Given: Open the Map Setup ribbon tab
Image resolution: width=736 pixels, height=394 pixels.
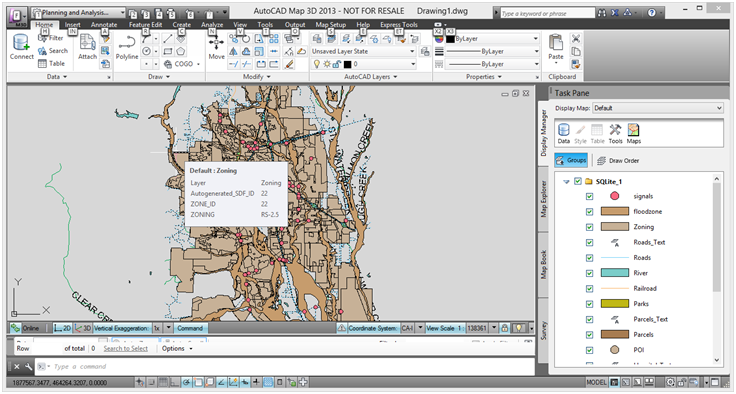Looking at the screenshot, I should pyautogui.click(x=330, y=24).
